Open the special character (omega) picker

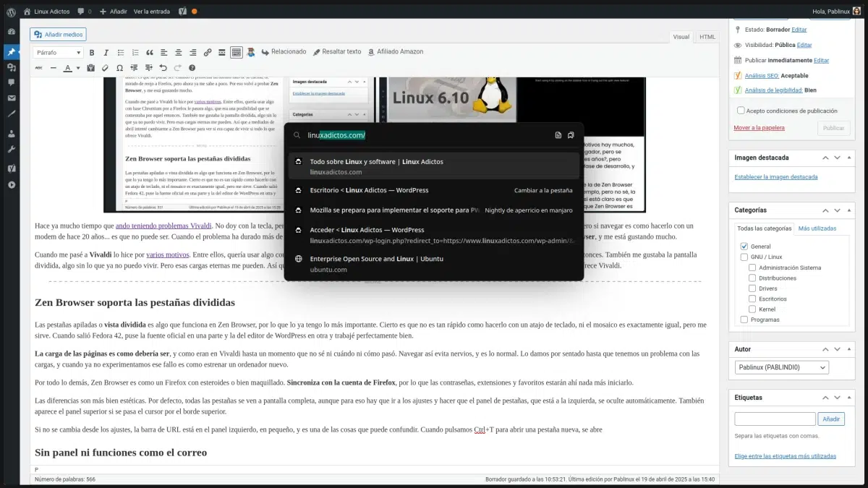point(119,68)
